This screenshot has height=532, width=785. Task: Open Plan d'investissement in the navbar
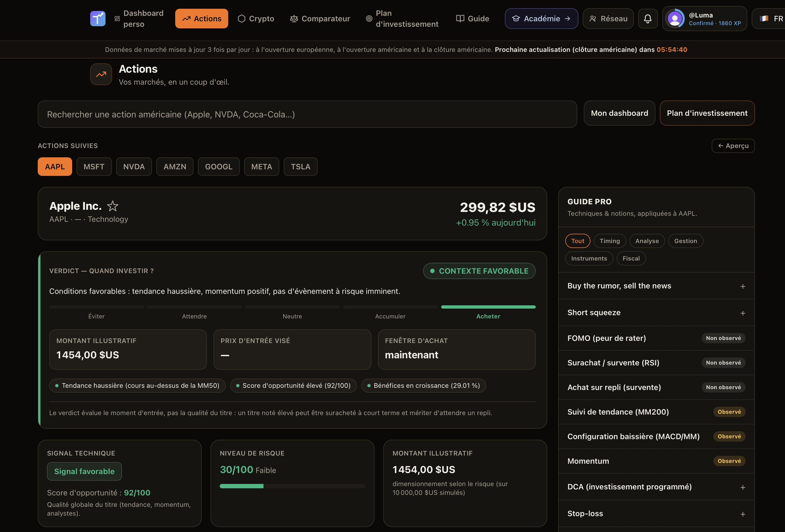tap(402, 19)
